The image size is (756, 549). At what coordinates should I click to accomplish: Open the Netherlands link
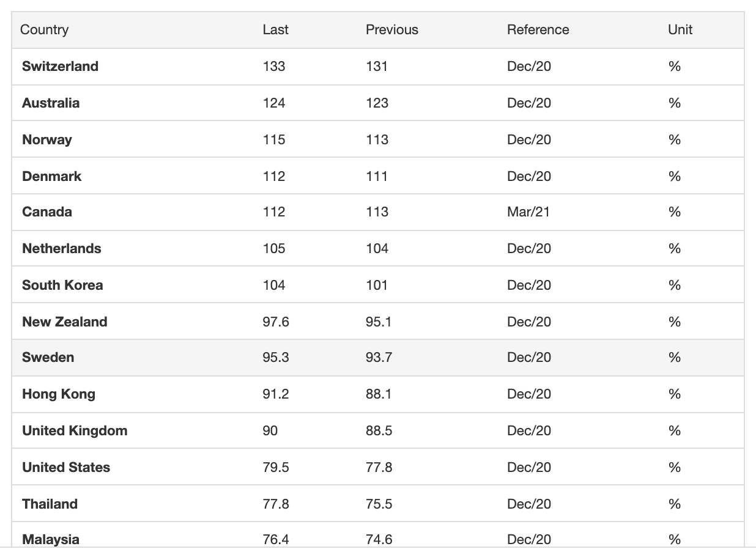click(x=62, y=249)
